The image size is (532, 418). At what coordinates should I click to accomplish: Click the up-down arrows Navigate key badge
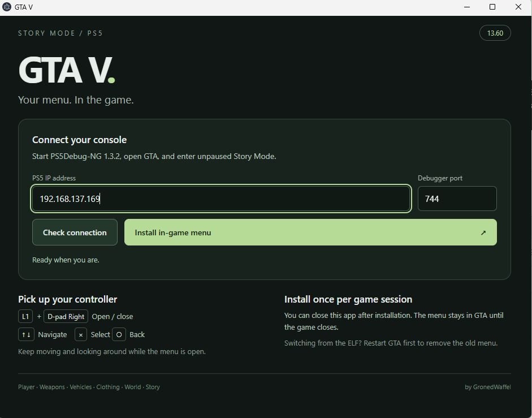(x=26, y=334)
